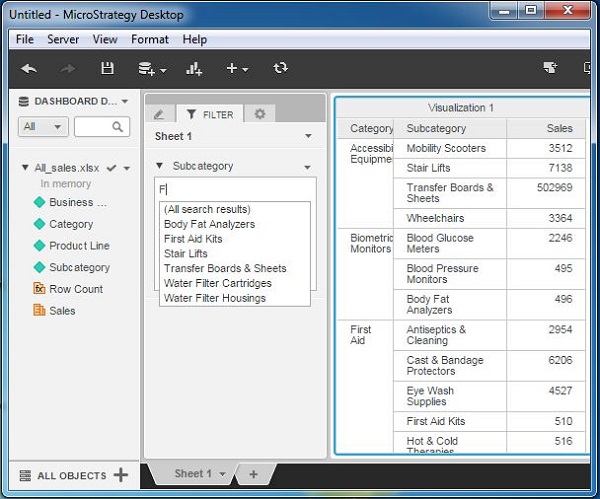This screenshot has width=600, height=499.
Task: Select the Category attribute in datasets
Action: [71, 224]
